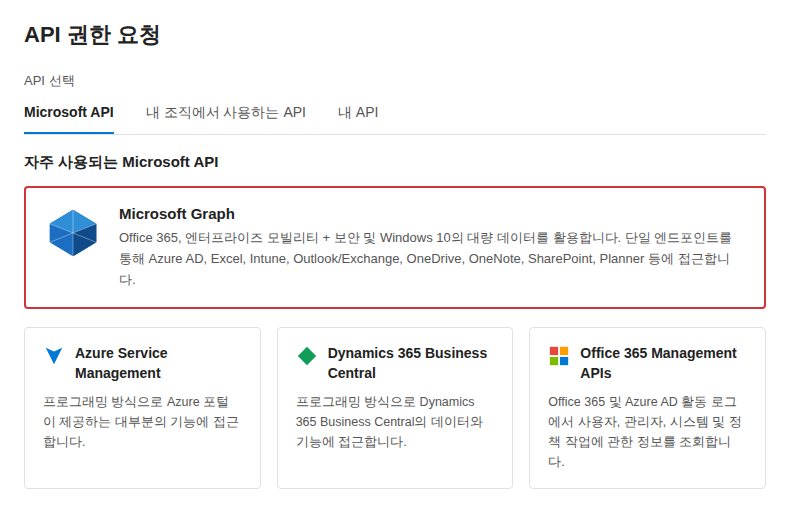Viewport: 790px width, 509px height.
Task: Choose the Azure Service Management title
Action: [x=121, y=363]
